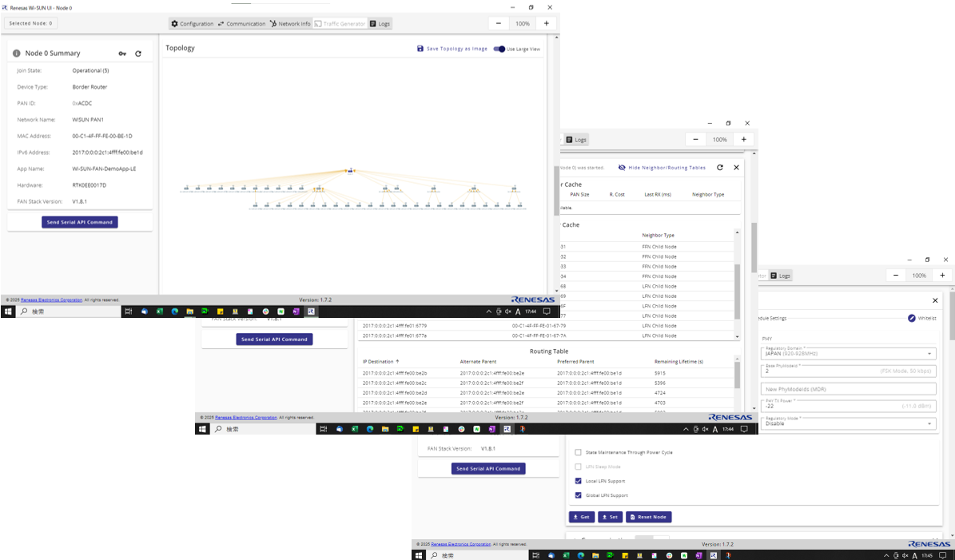This screenshot has width=955, height=560.
Task: Click refresh icon beside Hide Neighbor/Routing Tables
Action: pyautogui.click(x=720, y=168)
